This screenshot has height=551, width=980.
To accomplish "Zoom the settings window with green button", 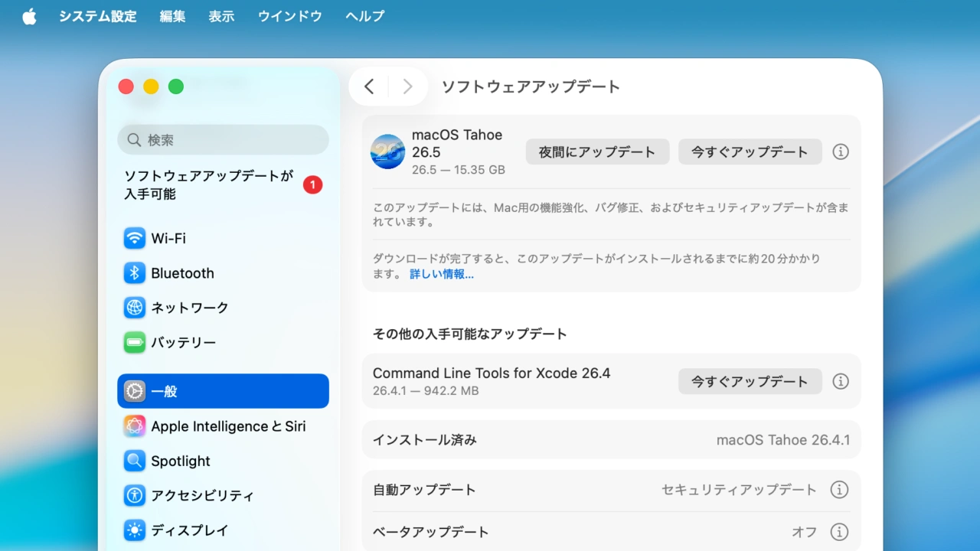I will (176, 86).
